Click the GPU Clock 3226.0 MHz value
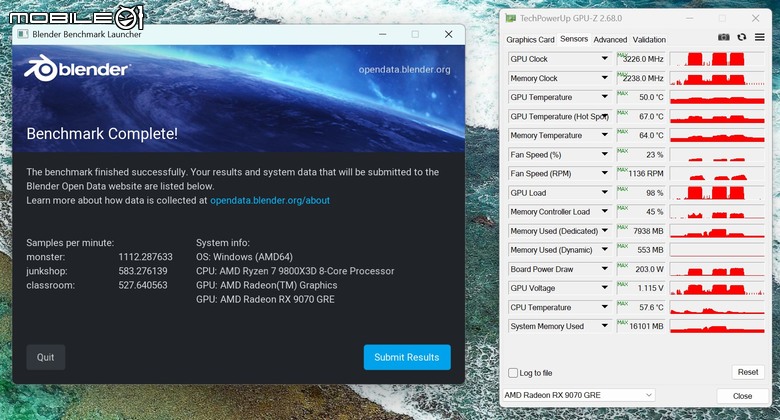The width and height of the screenshot is (780, 420). click(x=643, y=59)
